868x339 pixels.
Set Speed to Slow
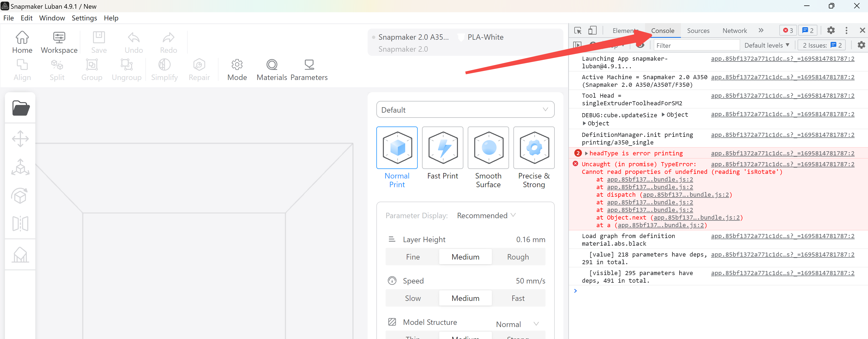(x=413, y=298)
